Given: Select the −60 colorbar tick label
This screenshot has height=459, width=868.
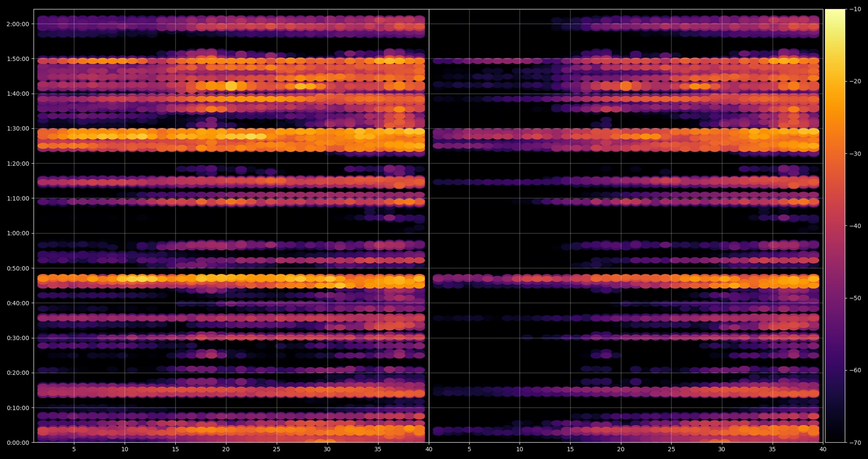Looking at the screenshot, I should 855,370.
